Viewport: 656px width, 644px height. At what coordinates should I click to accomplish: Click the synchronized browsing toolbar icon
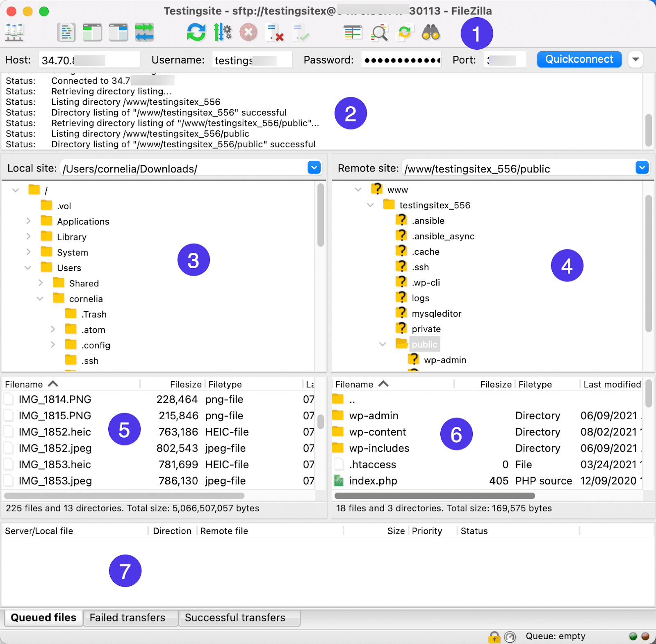405,32
